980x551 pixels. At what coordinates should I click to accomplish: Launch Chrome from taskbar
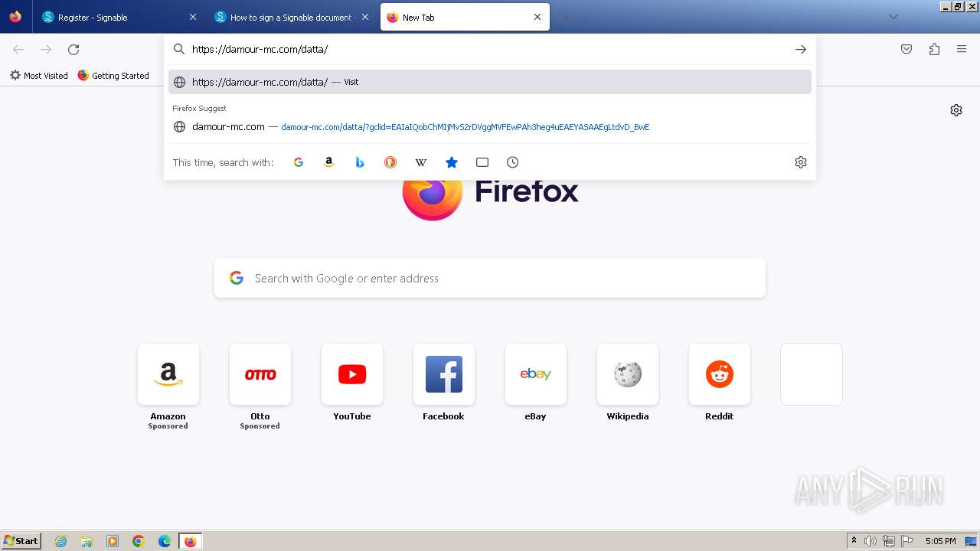139,541
